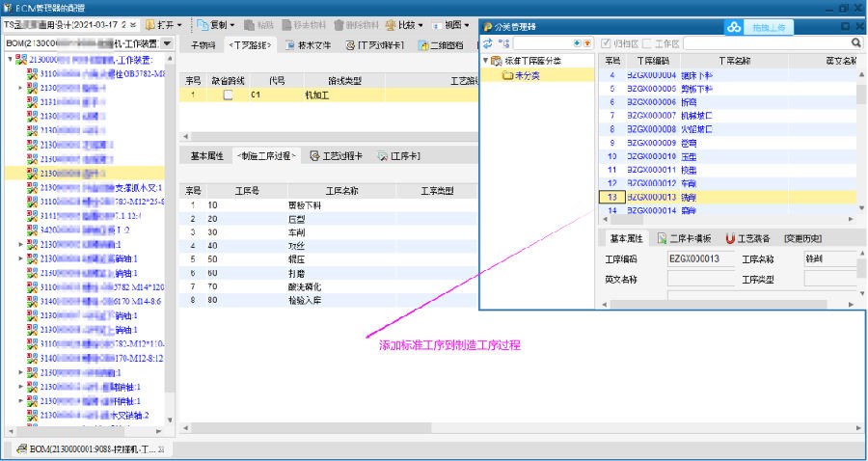The image size is (868, 461).
Task: Click the refresh icon in 分类管理器
Action: click(x=487, y=43)
